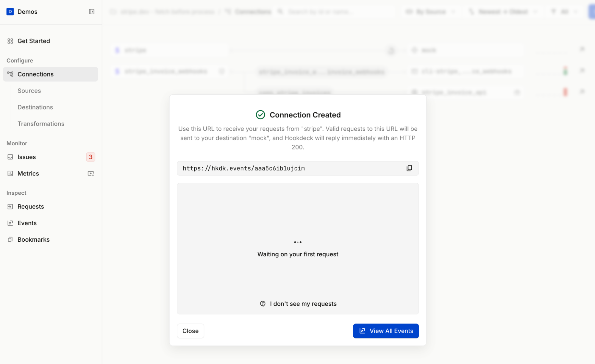This screenshot has width=595, height=364.
Task: Navigate to Transformations
Action: pyautogui.click(x=41, y=124)
